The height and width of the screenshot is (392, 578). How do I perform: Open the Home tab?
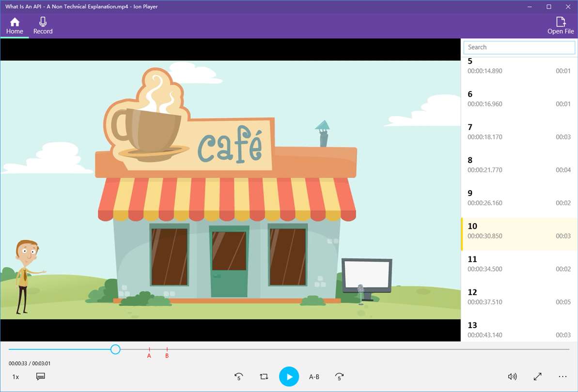click(x=15, y=26)
